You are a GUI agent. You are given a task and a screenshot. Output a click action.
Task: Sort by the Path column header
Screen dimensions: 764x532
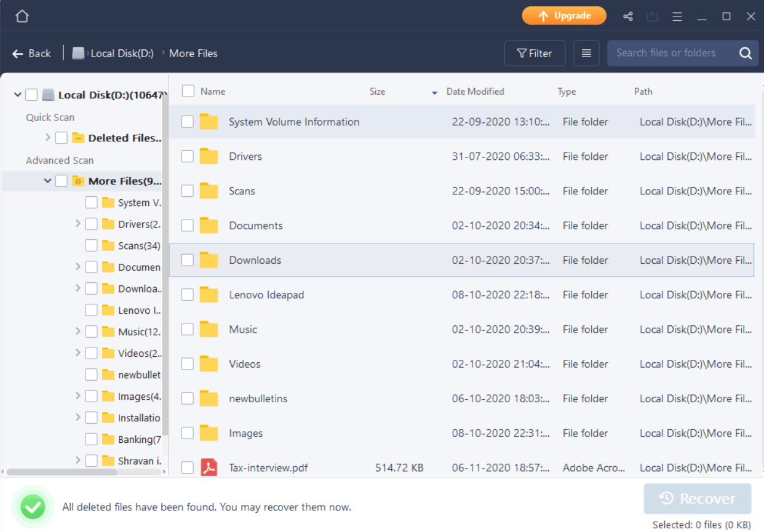click(x=643, y=91)
